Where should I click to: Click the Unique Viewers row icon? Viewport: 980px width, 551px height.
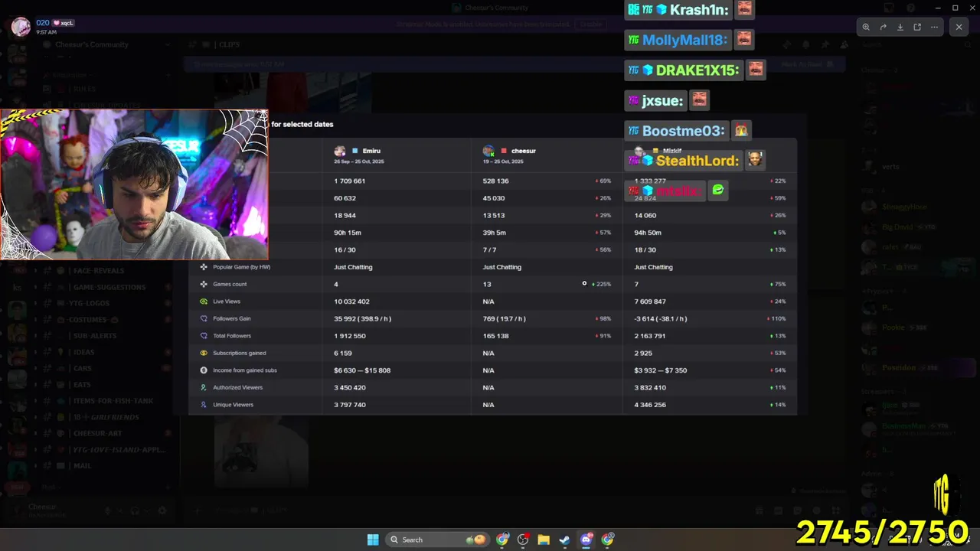point(204,405)
